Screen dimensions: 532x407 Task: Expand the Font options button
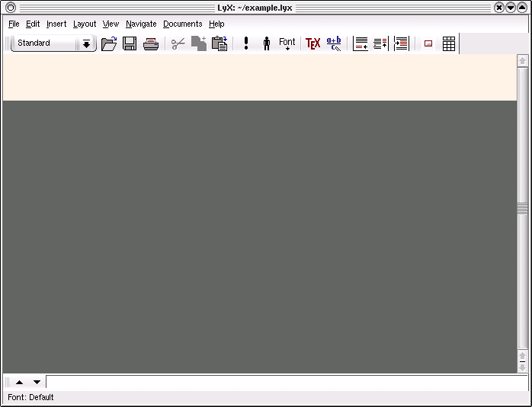[287, 43]
